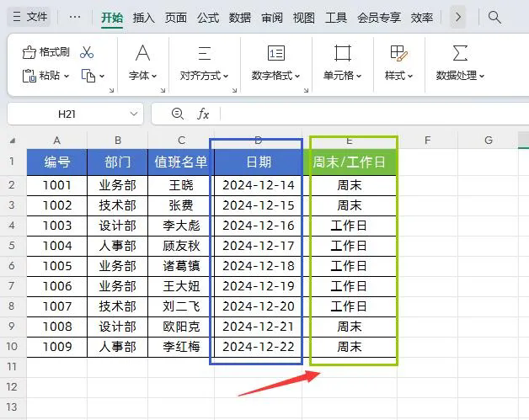Click the fx insert function icon

[x=203, y=114]
